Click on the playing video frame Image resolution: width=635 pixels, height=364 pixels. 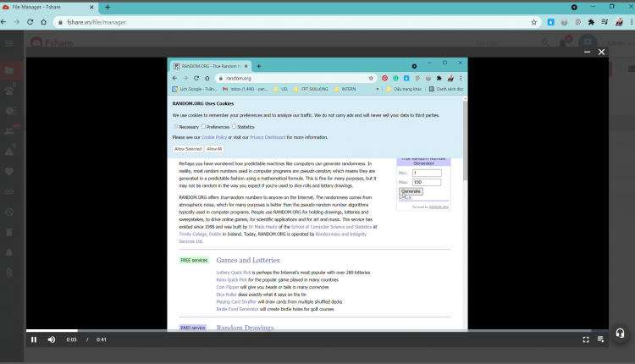tap(317, 194)
